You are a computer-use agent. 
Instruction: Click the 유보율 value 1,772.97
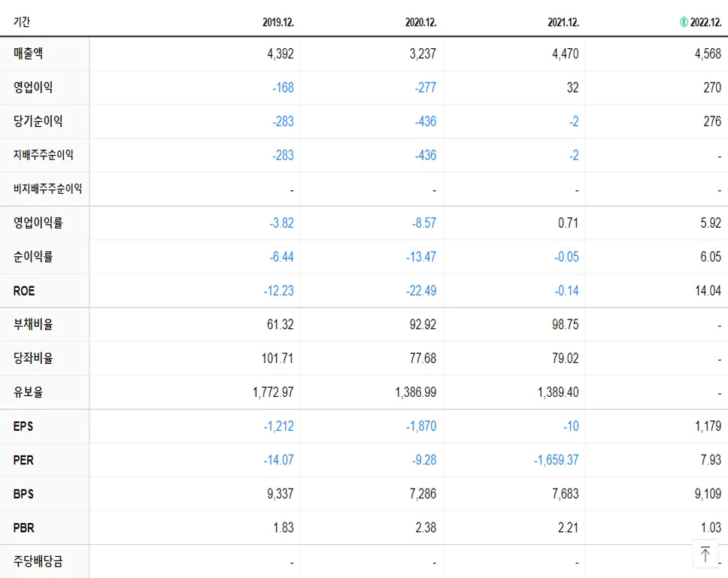point(273,392)
